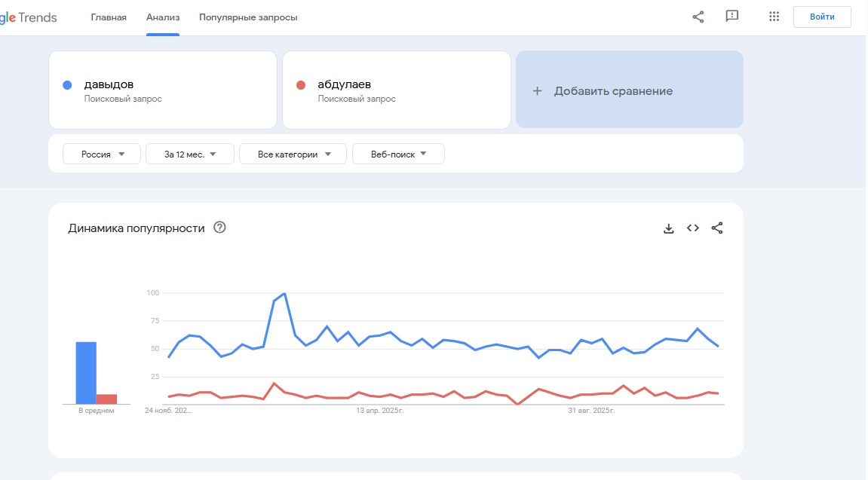Click the plus icon to add comparison

[538, 91]
